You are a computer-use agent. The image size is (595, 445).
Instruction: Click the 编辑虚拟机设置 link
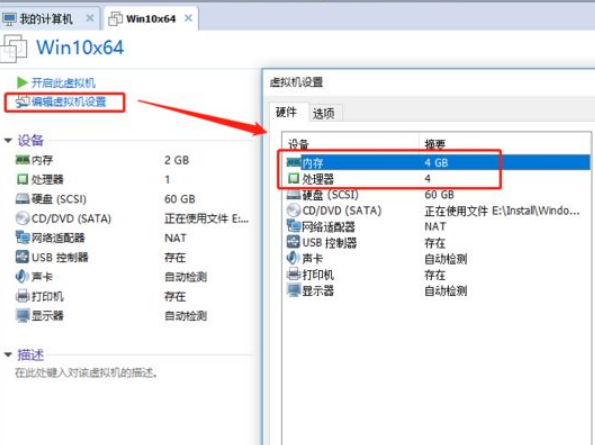pos(68,102)
